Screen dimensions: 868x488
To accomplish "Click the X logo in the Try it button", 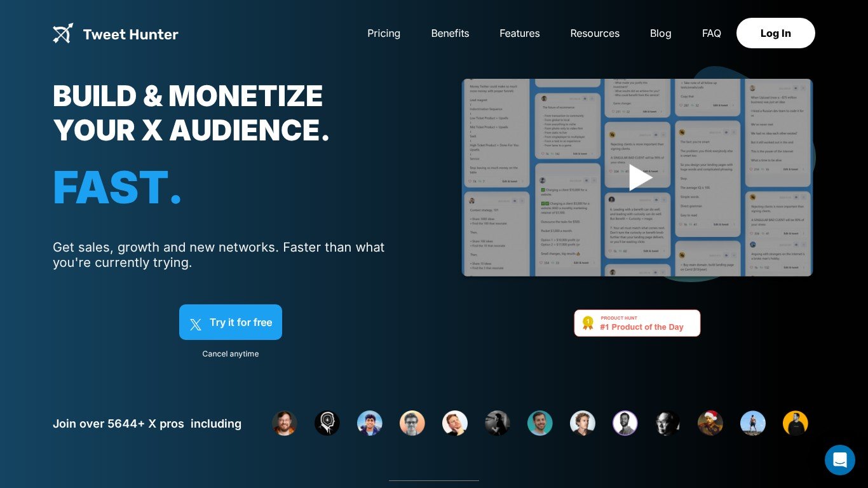I will [x=196, y=323].
